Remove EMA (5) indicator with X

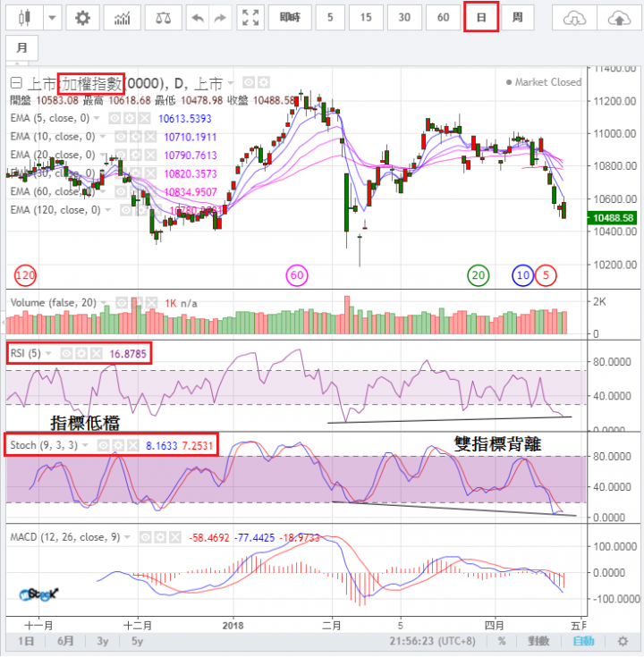tap(145, 119)
